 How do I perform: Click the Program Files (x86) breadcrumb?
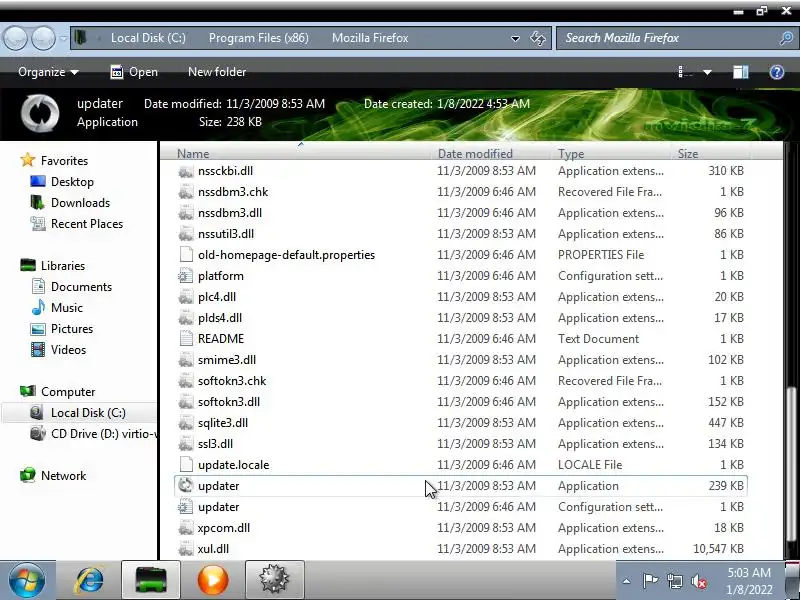259,38
